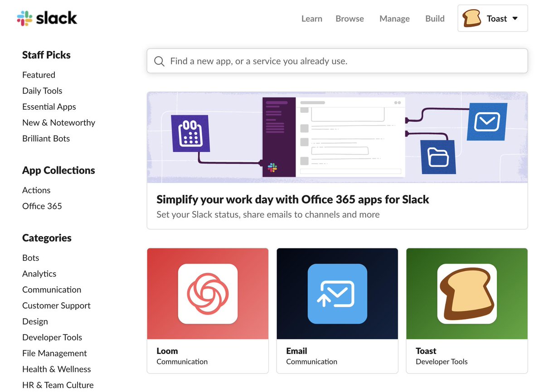Open the Office 365 sidebar collection
Viewport: 544px width, 392px height.
coord(42,206)
